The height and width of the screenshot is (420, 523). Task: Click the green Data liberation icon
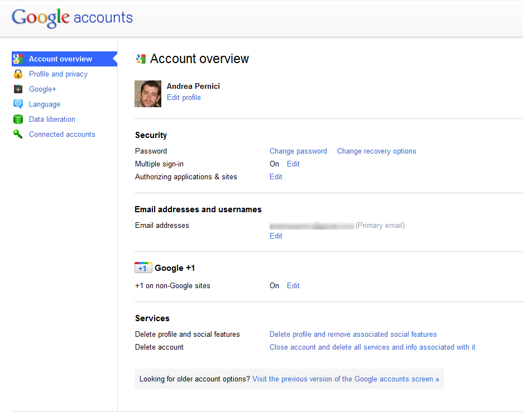tap(18, 119)
